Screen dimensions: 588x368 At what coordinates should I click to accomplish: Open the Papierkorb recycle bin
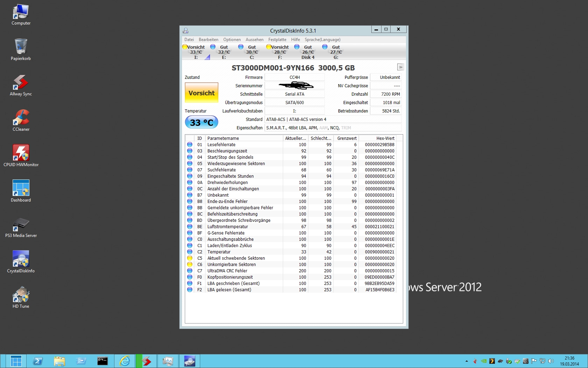coord(21,50)
